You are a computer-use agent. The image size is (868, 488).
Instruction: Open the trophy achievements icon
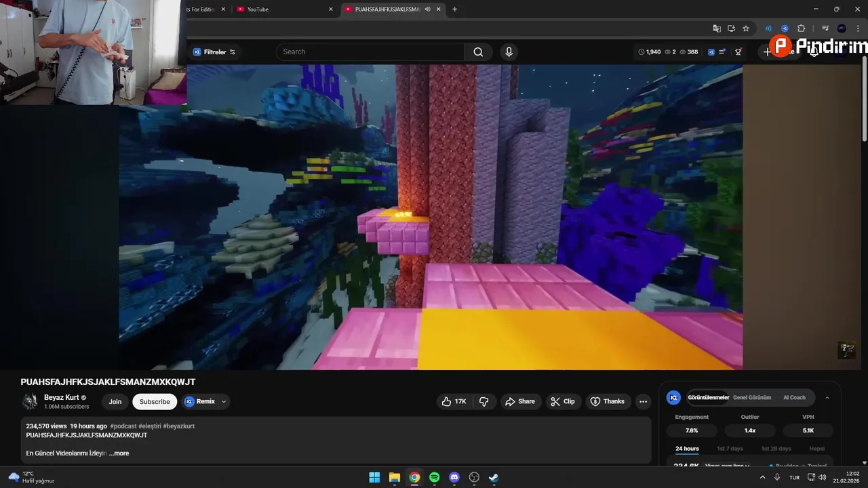tap(738, 52)
